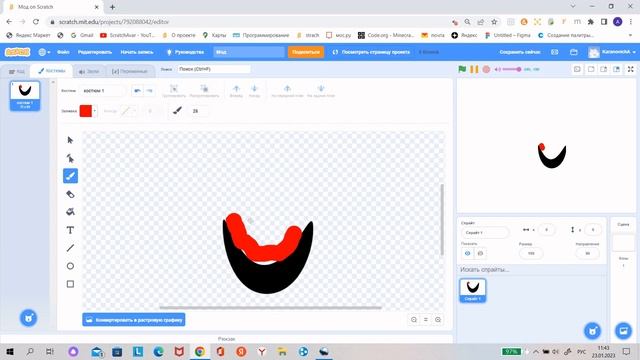Select the Text tool
640x360 pixels.
point(70,230)
